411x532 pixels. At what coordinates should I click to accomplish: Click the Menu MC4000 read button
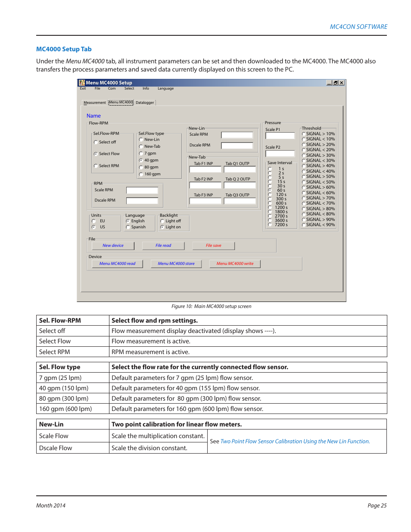[117, 264]
